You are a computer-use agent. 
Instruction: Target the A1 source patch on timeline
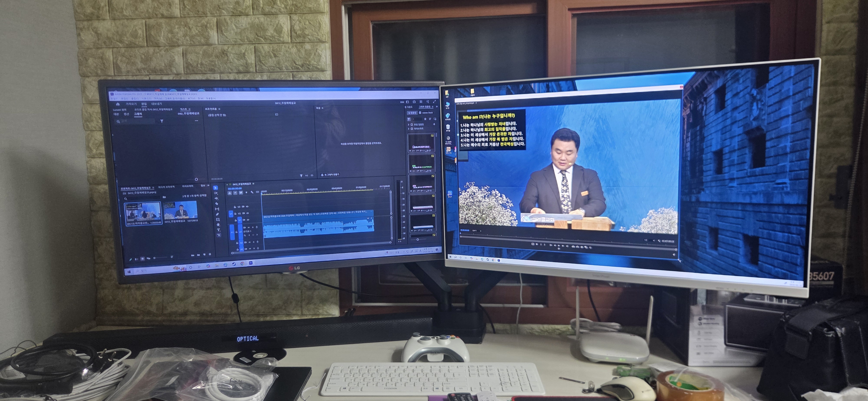pos(232,232)
